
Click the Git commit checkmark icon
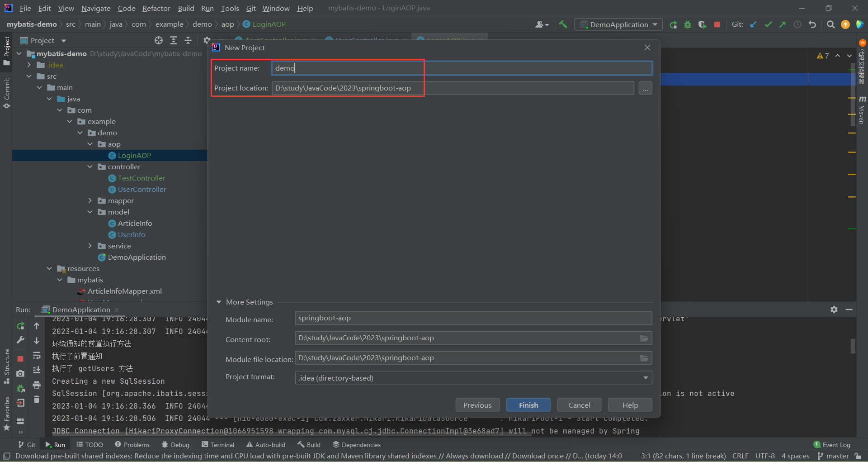[x=768, y=24]
